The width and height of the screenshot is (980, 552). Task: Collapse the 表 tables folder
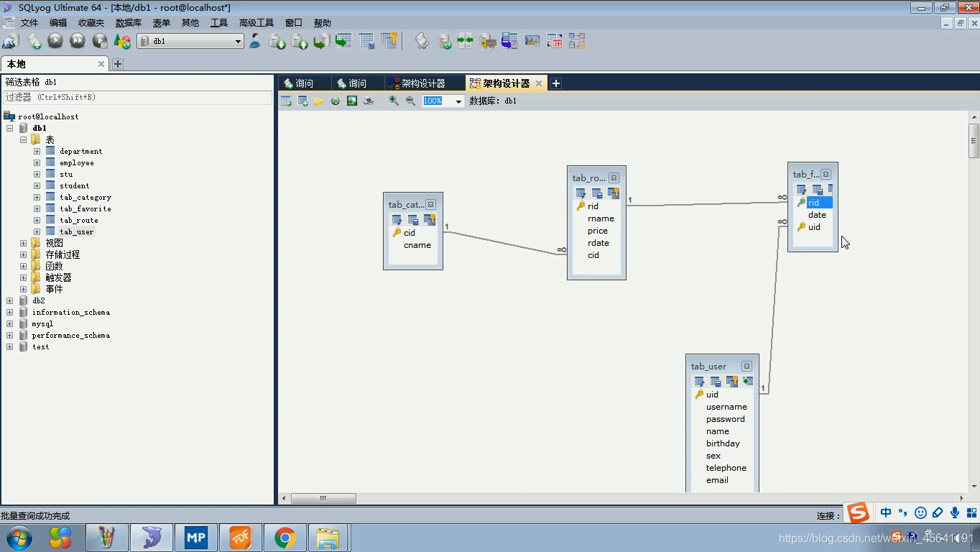tap(23, 139)
